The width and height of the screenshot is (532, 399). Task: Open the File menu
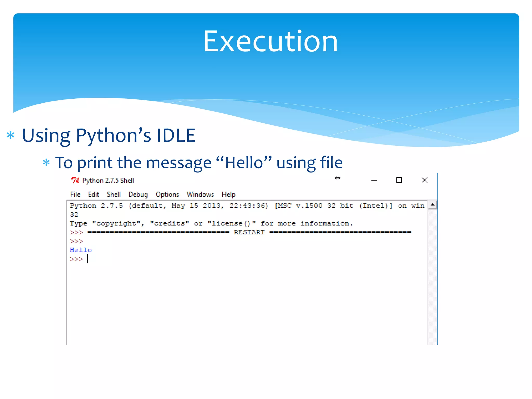(75, 194)
